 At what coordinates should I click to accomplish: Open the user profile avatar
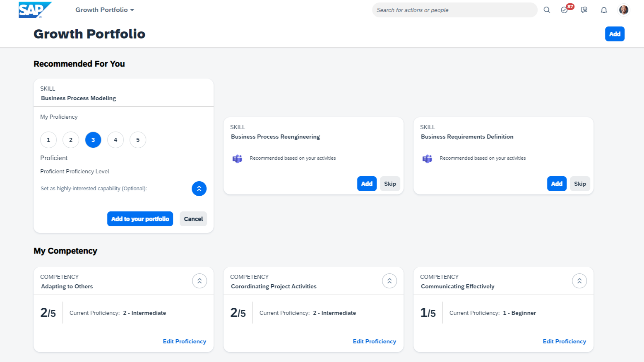(623, 10)
